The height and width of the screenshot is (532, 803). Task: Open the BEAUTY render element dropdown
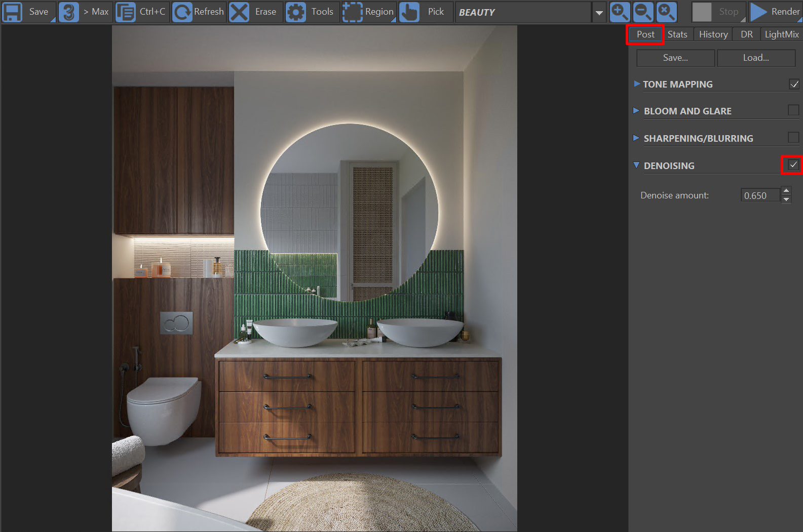coord(599,13)
